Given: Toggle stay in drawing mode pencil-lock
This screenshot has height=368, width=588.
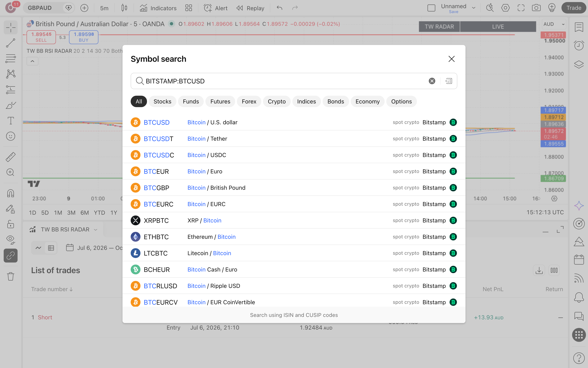Looking at the screenshot, I should (11, 209).
